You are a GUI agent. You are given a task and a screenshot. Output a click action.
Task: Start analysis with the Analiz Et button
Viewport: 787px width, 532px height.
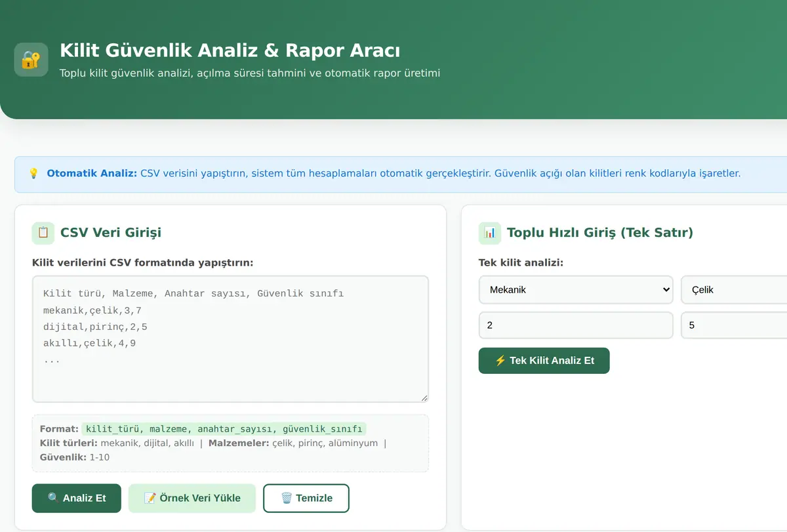click(x=77, y=498)
